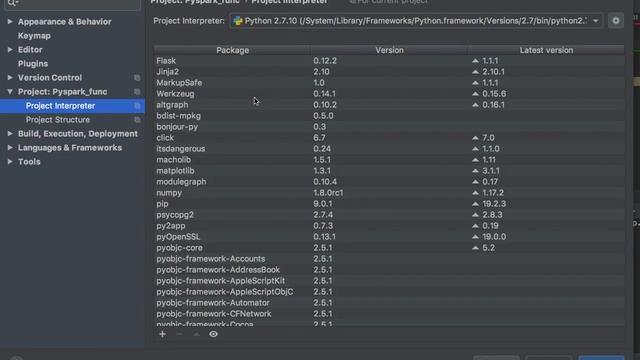Expand Appearance & Behavior section
This screenshot has height=360, width=640.
click(x=10, y=22)
